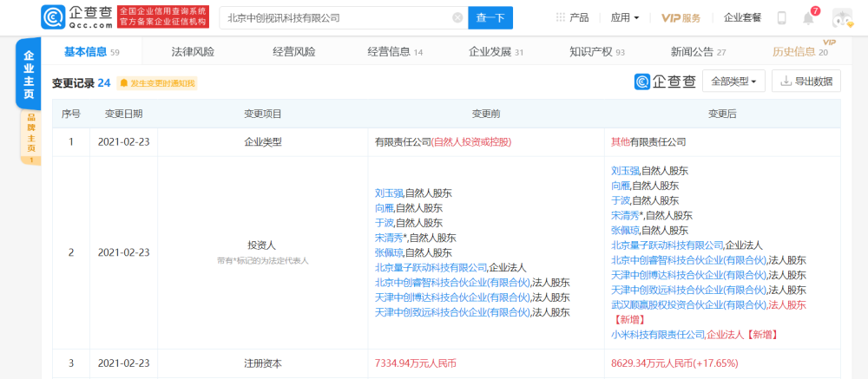
Task: Click the 变更记录 24 heading
Action: [x=81, y=83]
